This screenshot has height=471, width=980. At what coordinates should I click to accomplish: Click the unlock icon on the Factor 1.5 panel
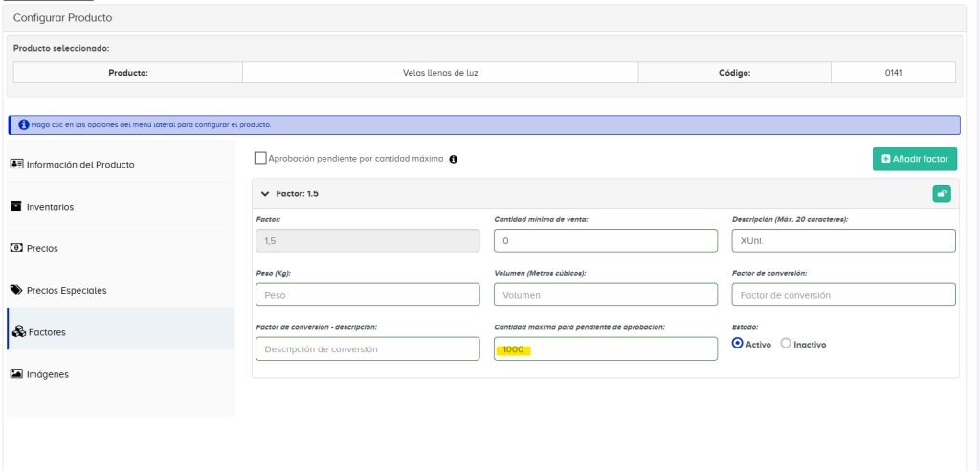942,193
